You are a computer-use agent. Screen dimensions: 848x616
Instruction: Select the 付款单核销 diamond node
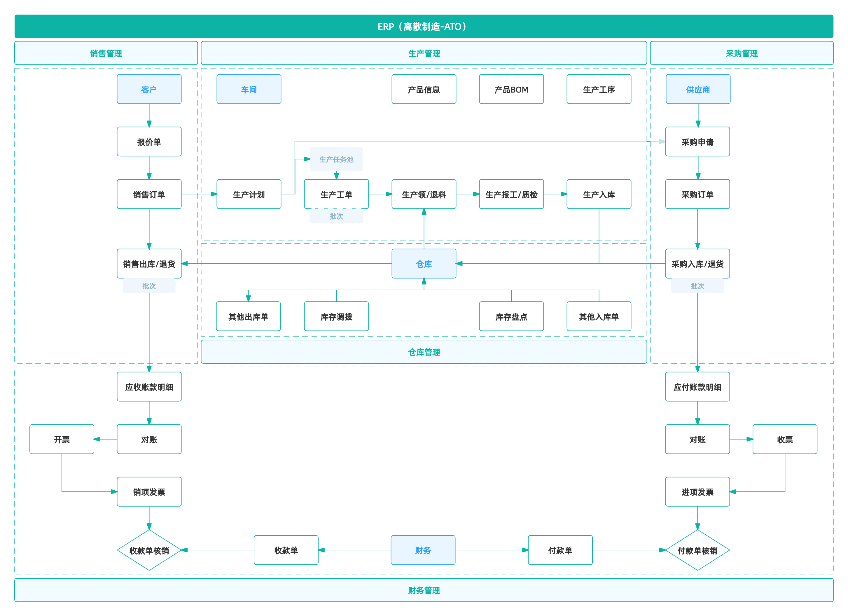tap(697, 550)
